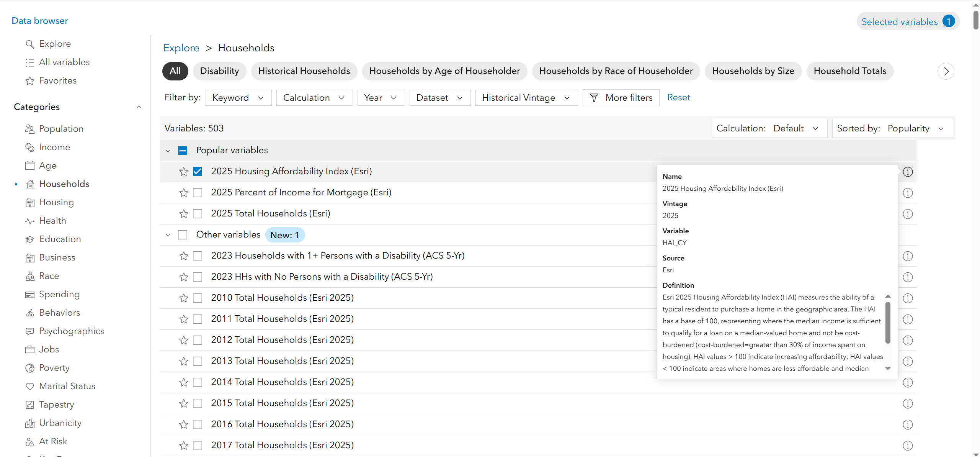Switch to Households by Size tab
The height and width of the screenshot is (457, 980).
point(753,71)
